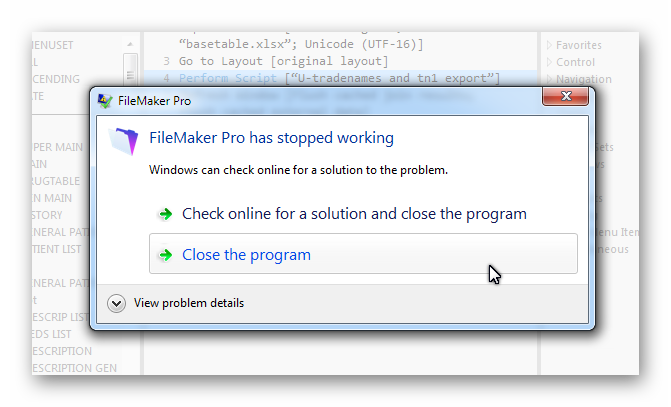
Task: Click scroll up arrow in script list
Action: (130, 44)
